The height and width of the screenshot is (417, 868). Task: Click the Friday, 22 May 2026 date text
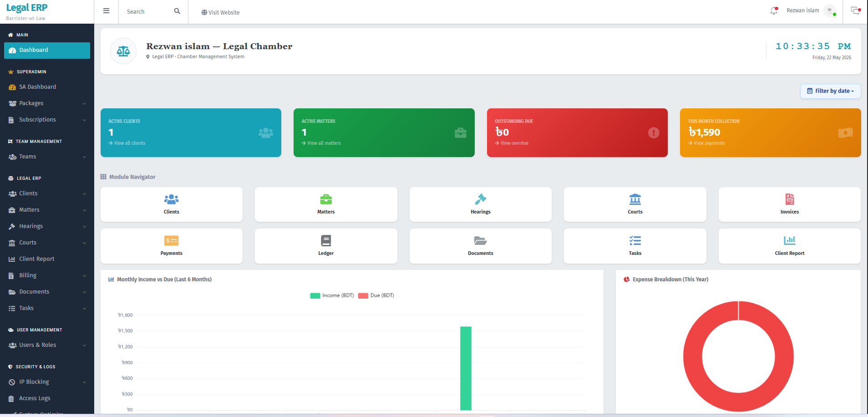(832, 57)
